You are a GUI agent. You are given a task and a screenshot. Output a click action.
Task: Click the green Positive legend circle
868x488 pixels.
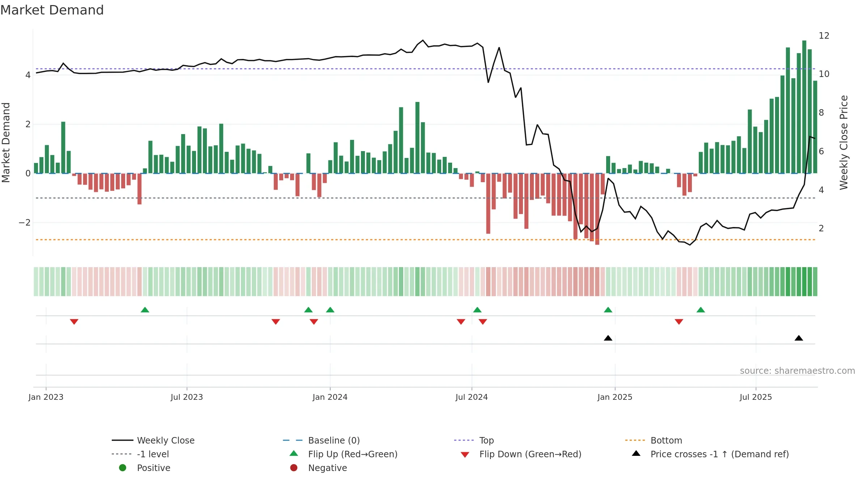click(123, 468)
